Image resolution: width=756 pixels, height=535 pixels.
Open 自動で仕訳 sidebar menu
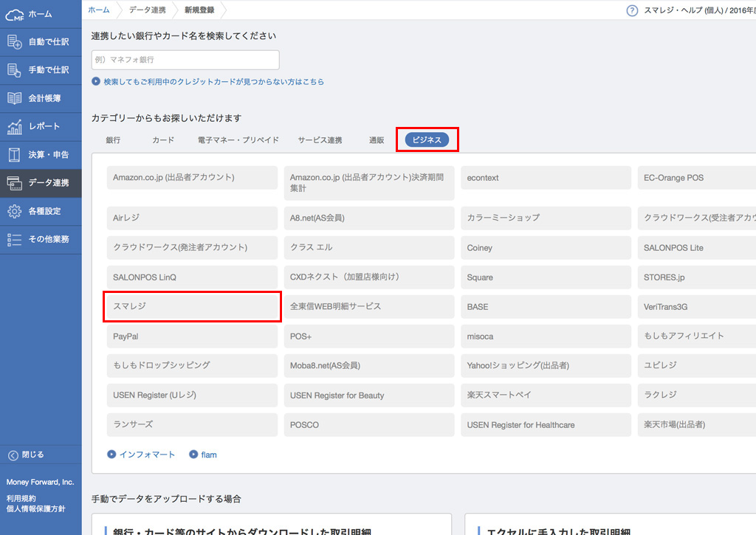[41, 42]
